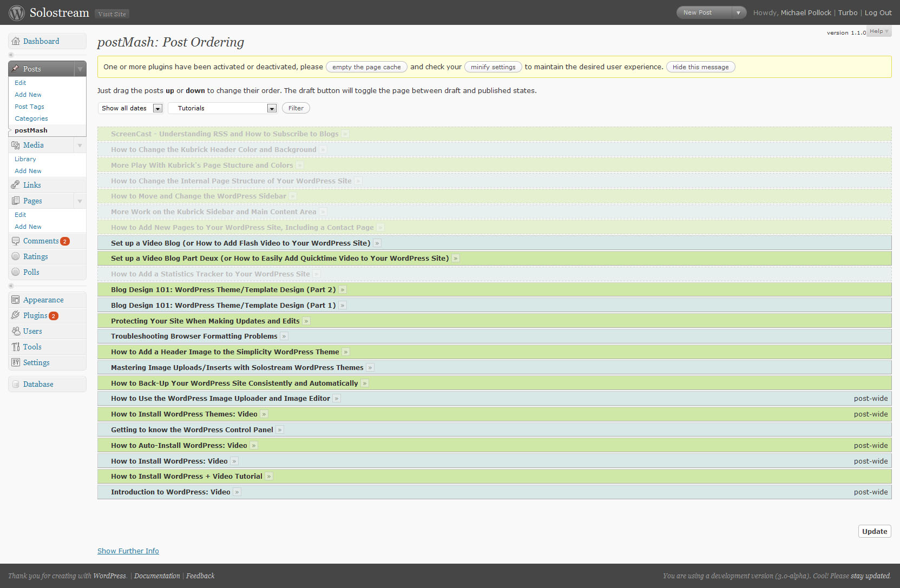Click the New Post button
Viewport: 900px width, 588px height.
[704, 12]
